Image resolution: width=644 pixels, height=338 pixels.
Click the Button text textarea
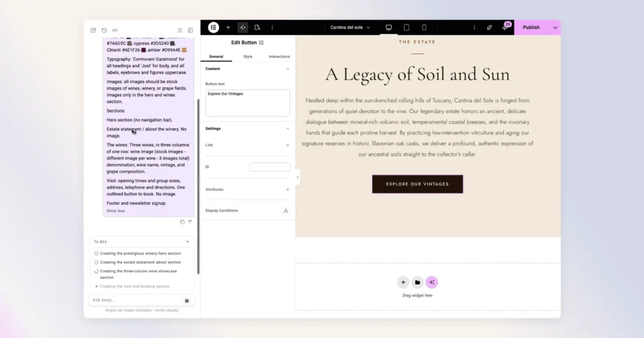pyautogui.click(x=248, y=103)
